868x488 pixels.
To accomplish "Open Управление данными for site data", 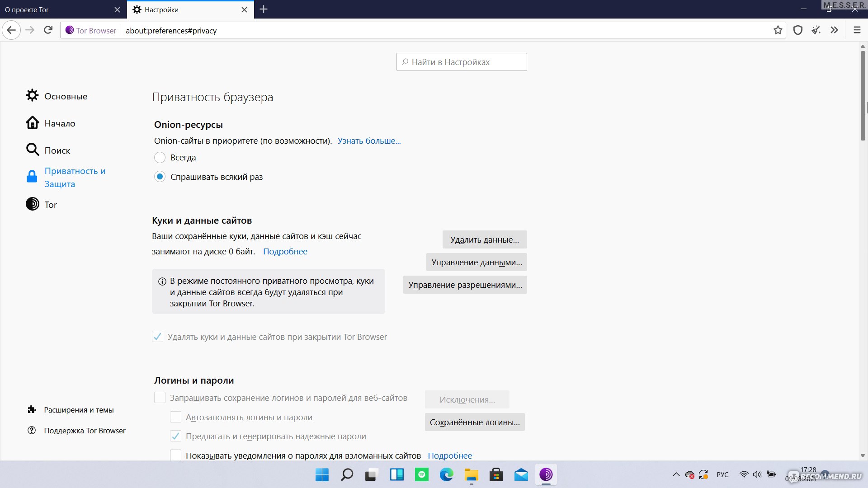I will 476,262.
